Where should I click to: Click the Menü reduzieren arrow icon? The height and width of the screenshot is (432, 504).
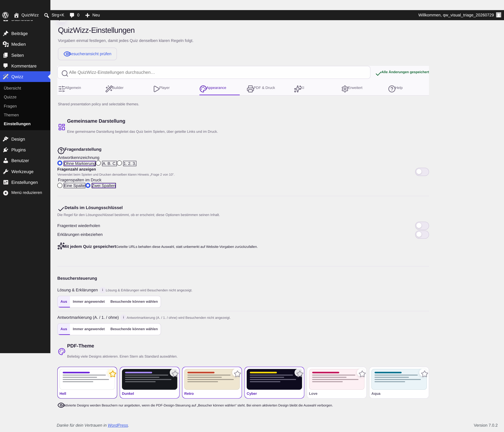6,193
